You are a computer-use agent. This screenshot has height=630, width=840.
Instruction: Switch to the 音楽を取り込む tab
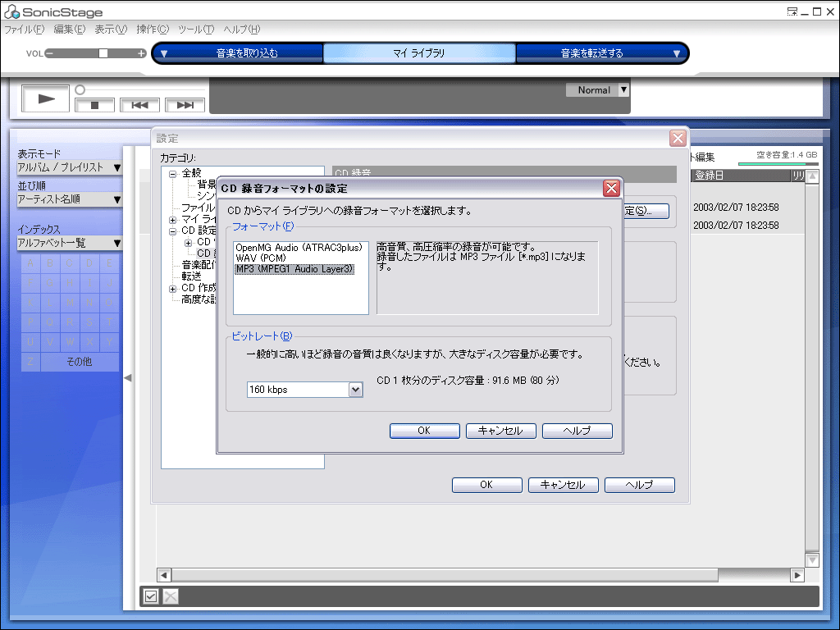tap(247, 53)
